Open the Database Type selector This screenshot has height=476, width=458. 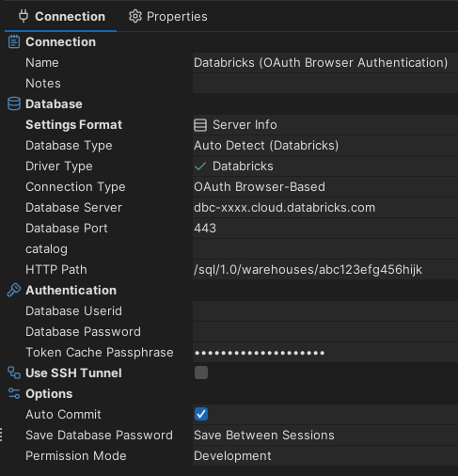[x=325, y=146]
